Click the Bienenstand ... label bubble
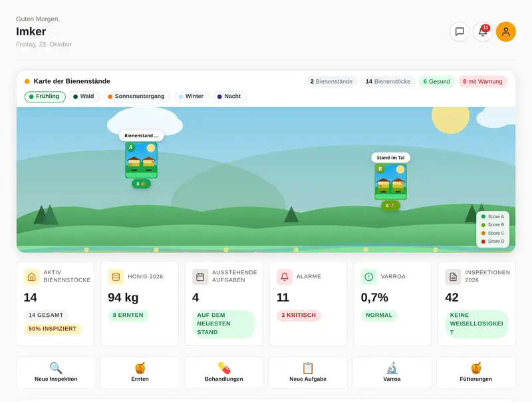The width and height of the screenshot is (532, 402). point(141,136)
